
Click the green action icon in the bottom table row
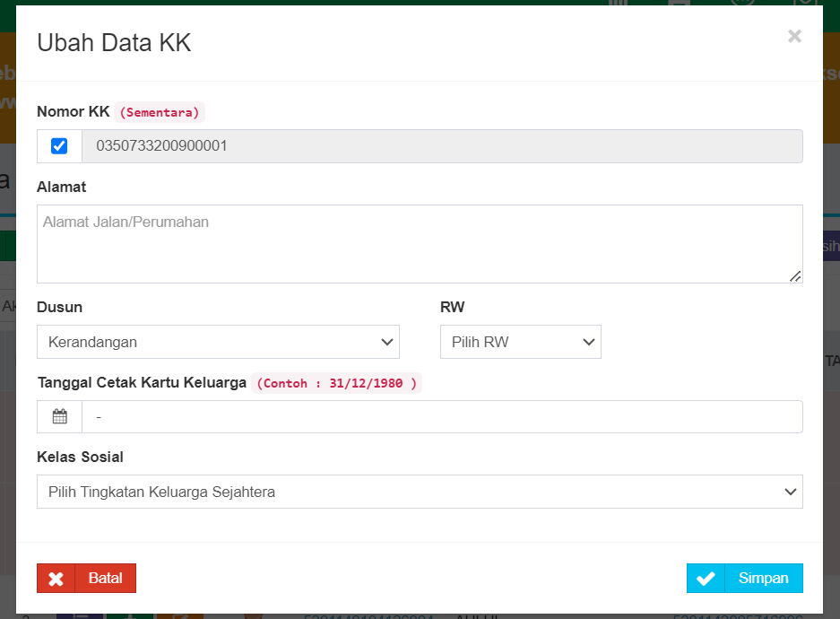[128, 615]
